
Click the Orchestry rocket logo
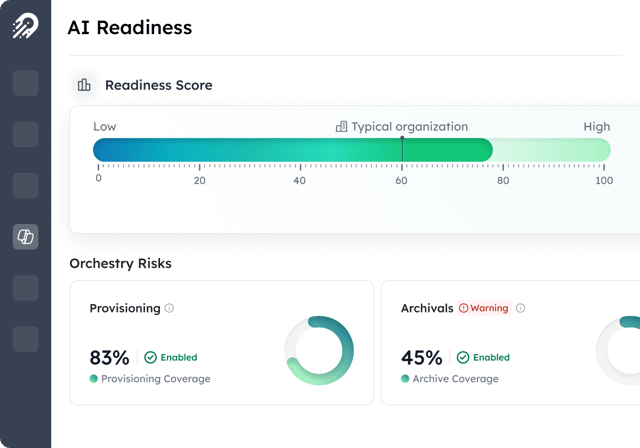25,27
